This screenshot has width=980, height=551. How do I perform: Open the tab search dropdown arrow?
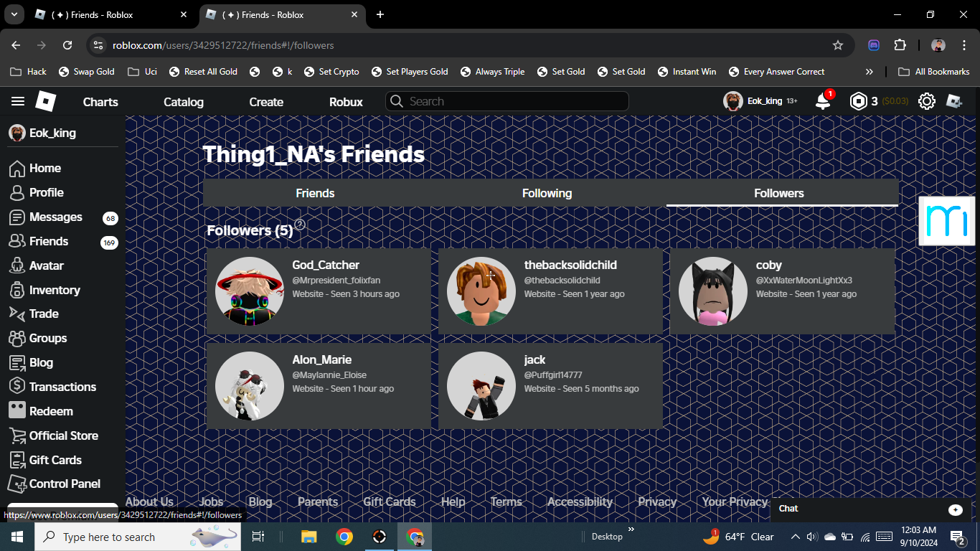[14, 14]
